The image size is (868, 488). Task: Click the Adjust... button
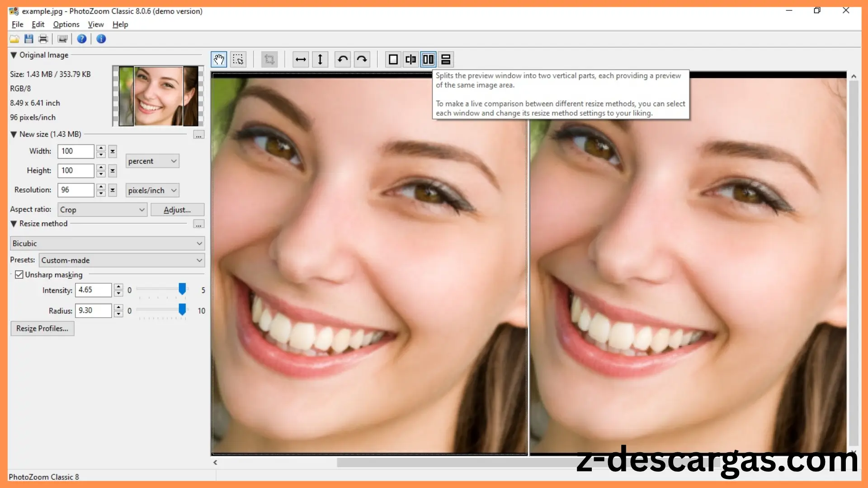177,210
